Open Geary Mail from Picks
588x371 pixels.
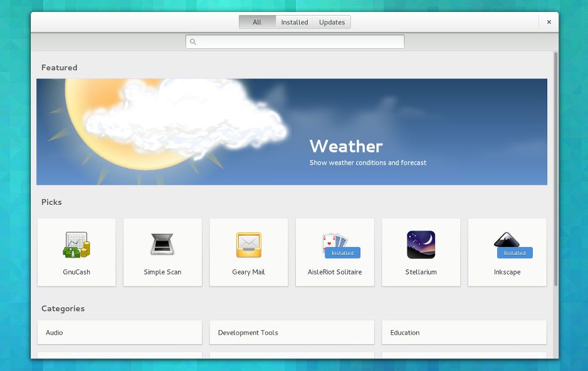tap(248, 245)
